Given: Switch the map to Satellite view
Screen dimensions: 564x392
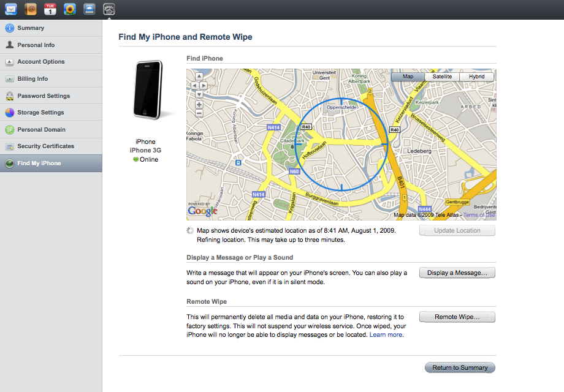Looking at the screenshot, I should pos(443,76).
